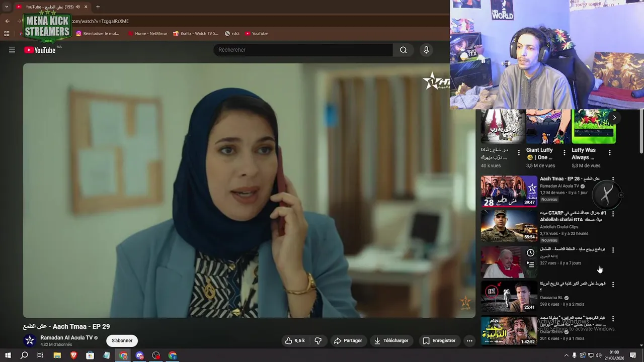This screenshot has width=644, height=362.
Task: Show hidden system tray icons chevron
Action: [x=566, y=355]
